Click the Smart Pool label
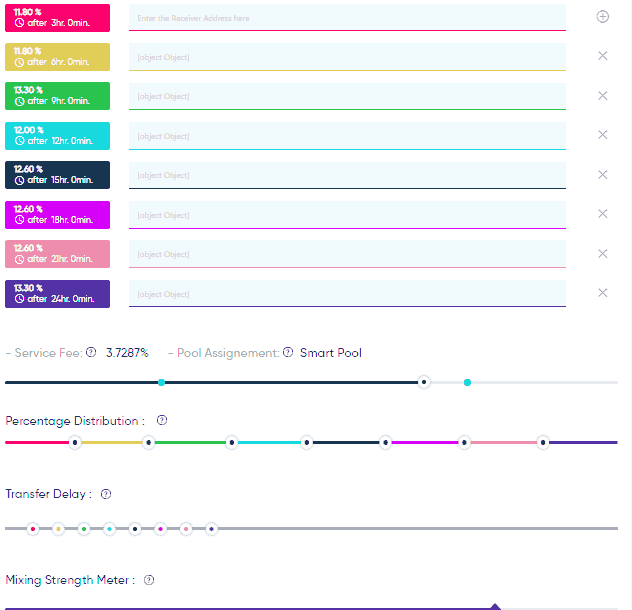 click(331, 353)
